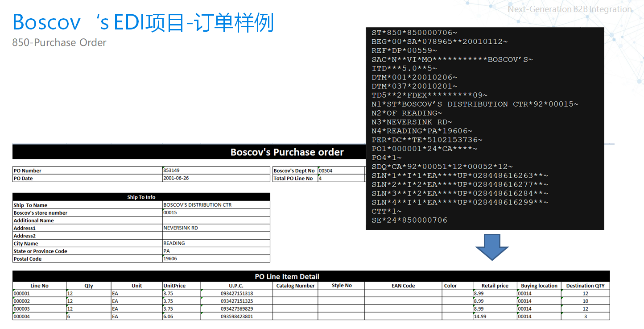Select the SLN line ending in 028448616299

pos(460,202)
